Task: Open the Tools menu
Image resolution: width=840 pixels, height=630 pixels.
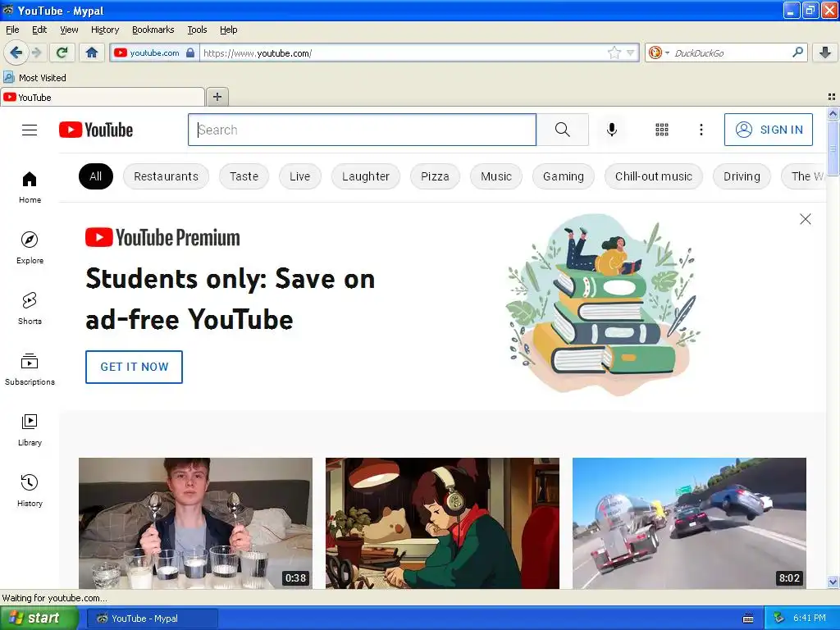Action: 197,30
